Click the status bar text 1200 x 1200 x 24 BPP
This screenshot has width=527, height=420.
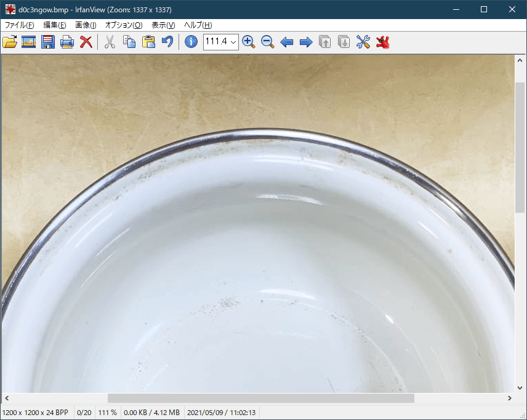(x=35, y=412)
